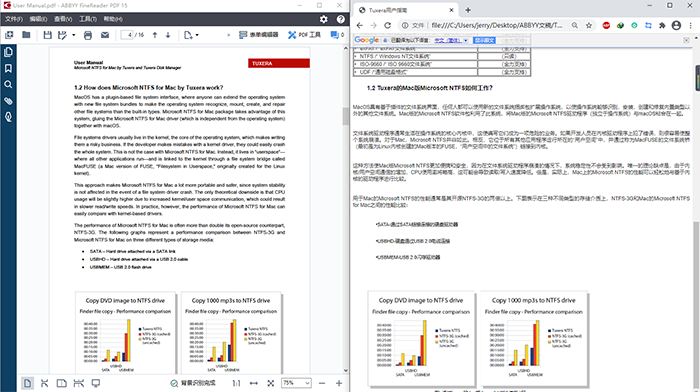
Task: Open the Digital signatures panel in the sidebar
Action: pos(8,117)
